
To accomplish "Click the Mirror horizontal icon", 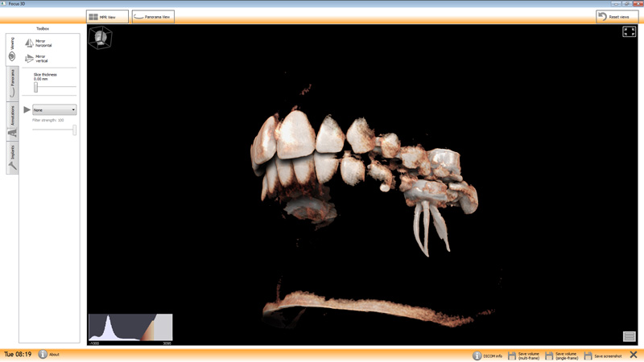I will pos(30,43).
